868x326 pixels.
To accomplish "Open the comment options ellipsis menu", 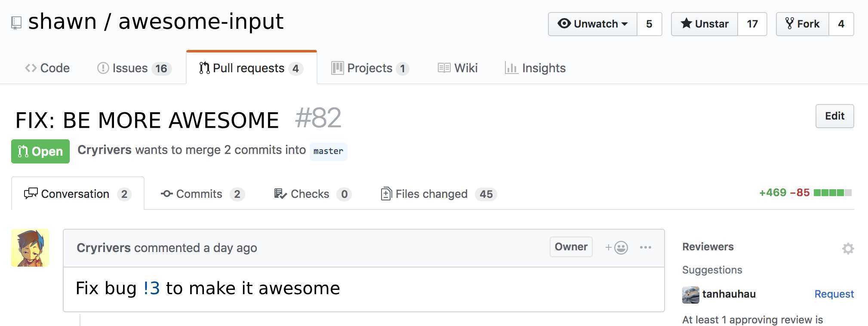I will (645, 247).
